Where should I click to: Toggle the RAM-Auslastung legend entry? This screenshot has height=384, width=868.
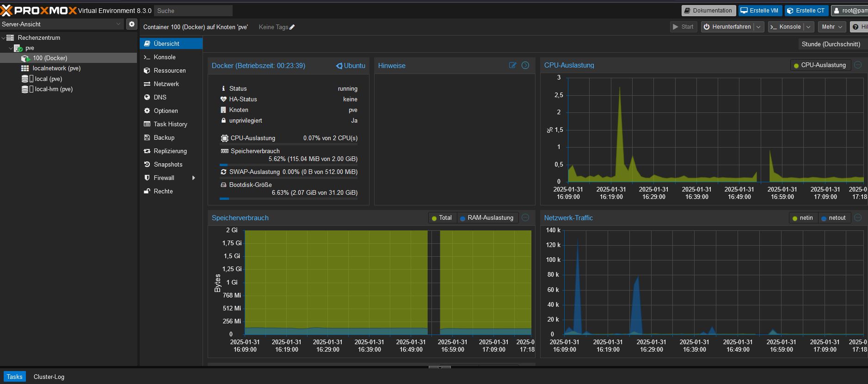click(487, 218)
